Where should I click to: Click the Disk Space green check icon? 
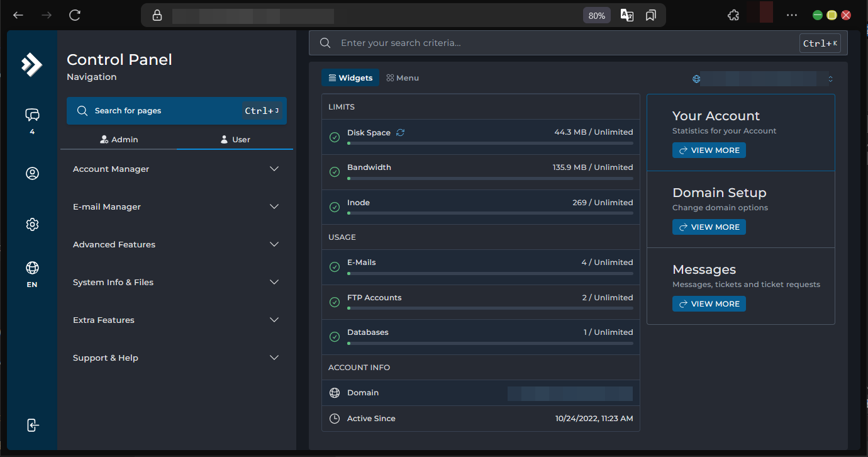[335, 137]
